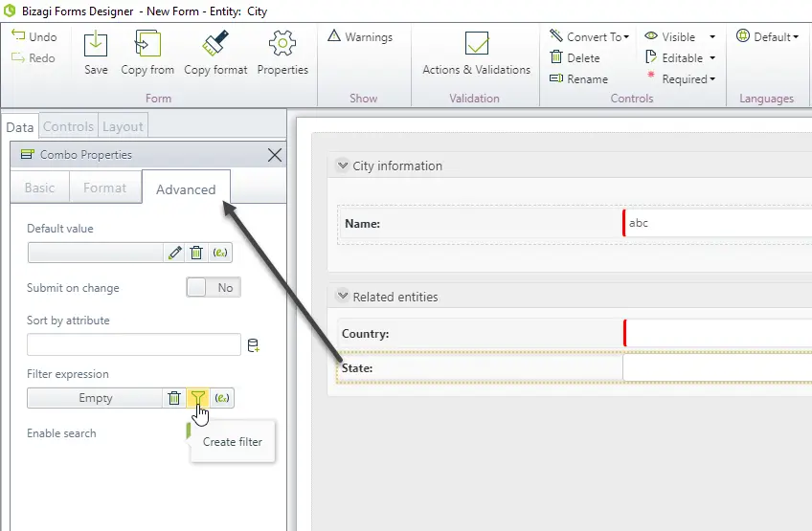This screenshot has height=531, width=812.
Task: Click the Undo button
Action: coord(34,36)
